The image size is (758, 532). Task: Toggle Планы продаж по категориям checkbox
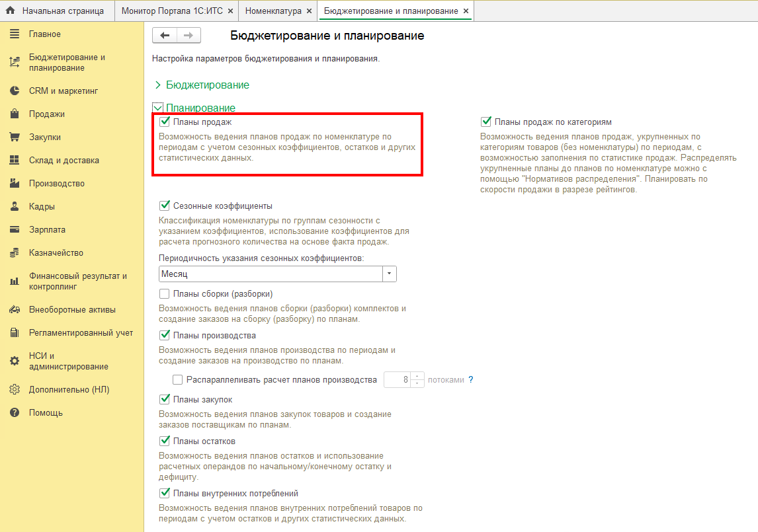[486, 122]
